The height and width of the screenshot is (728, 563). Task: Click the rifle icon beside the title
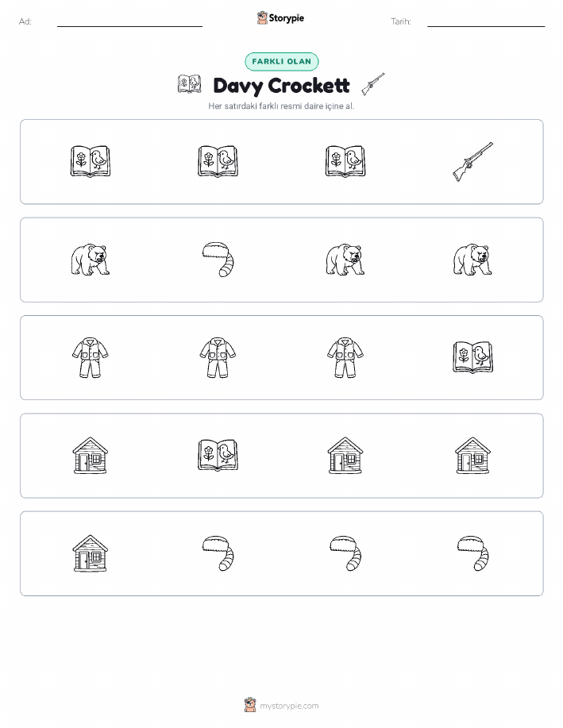click(373, 84)
